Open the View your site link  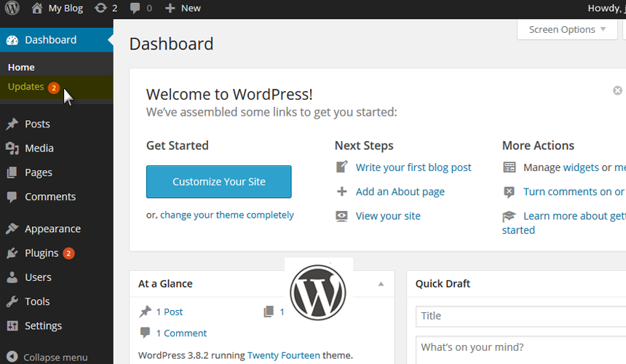point(388,216)
